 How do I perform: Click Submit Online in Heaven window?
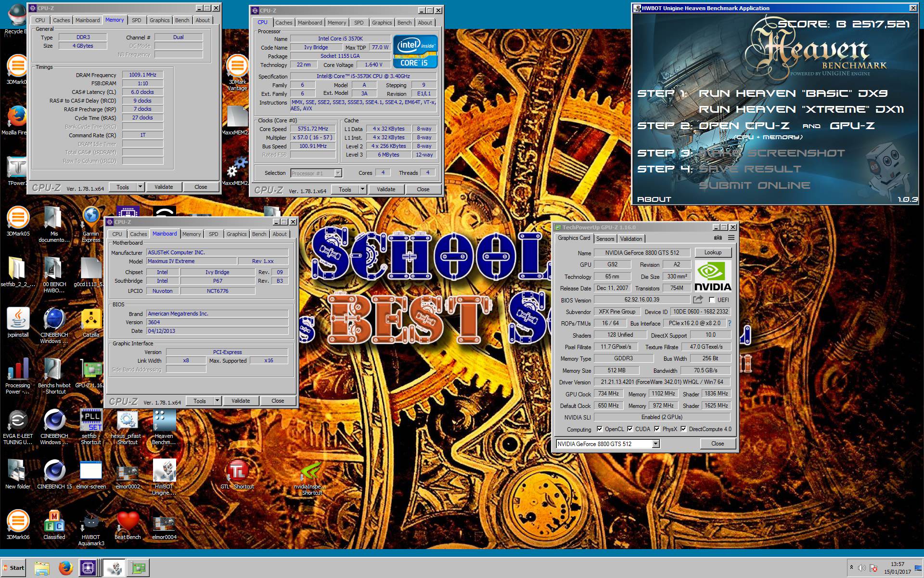point(754,185)
